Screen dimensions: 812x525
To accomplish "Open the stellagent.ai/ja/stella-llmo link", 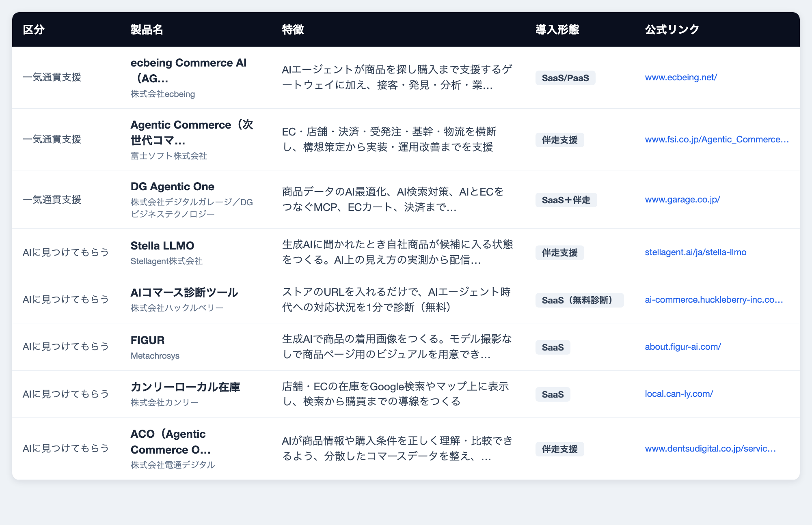I will pyautogui.click(x=695, y=252).
